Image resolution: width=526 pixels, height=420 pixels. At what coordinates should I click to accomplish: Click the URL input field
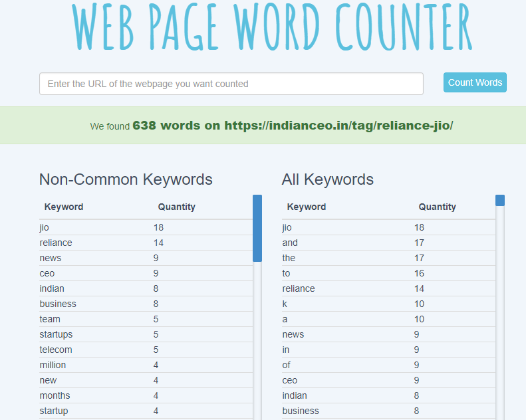[x=231, y=84]
